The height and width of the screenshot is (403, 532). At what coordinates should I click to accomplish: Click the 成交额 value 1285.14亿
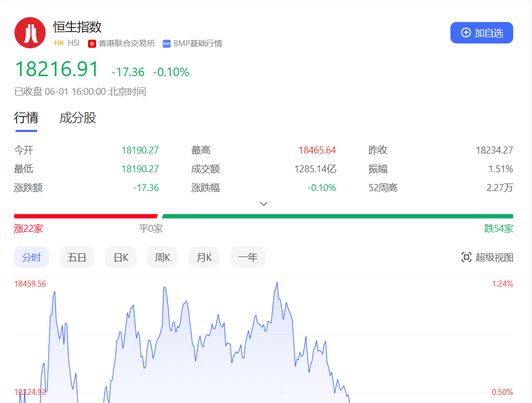(315, 169)
